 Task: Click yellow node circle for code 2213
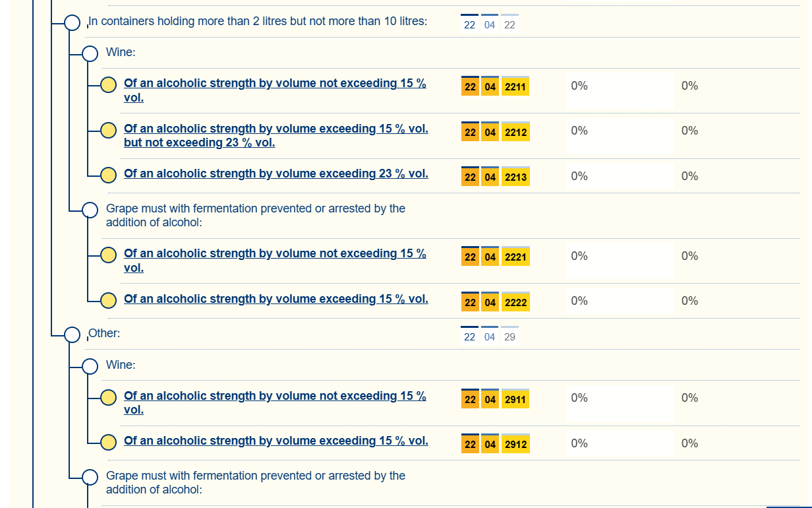tap(108, 175)
